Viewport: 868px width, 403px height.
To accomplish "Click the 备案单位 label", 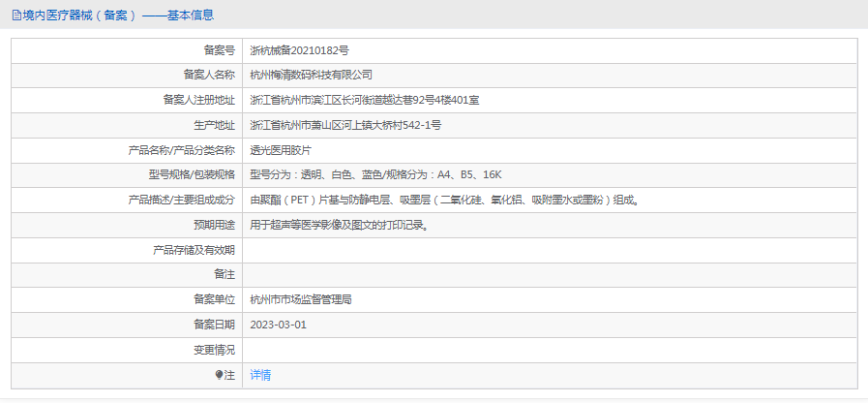I will (x=214, y=300).
